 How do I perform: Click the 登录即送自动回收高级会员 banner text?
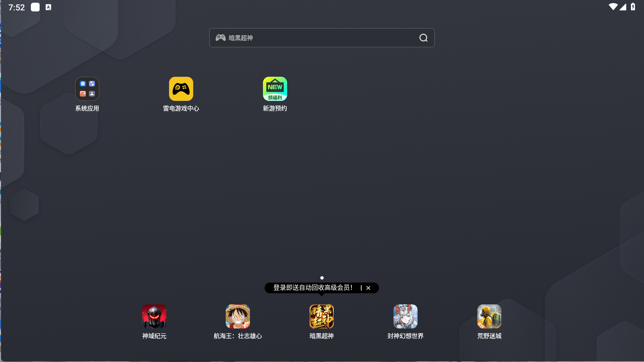[313, 288]
